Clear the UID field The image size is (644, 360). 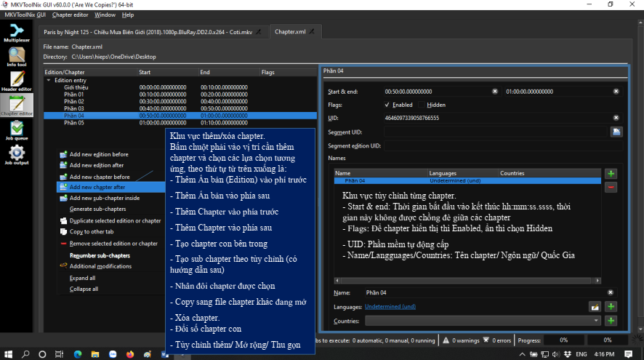tap(616, 118)
